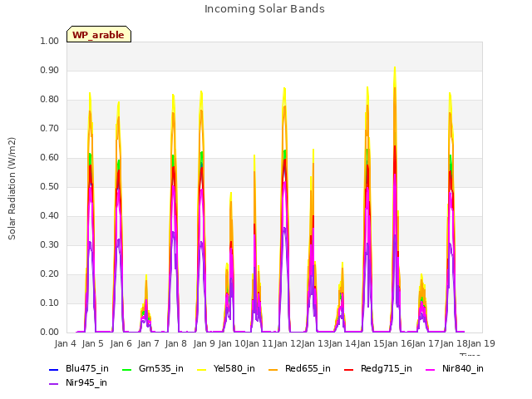The width and height of the screenshot is (532, 399).
Task: Click the red Redg715_in legend color marker
Action: [348, 369]
